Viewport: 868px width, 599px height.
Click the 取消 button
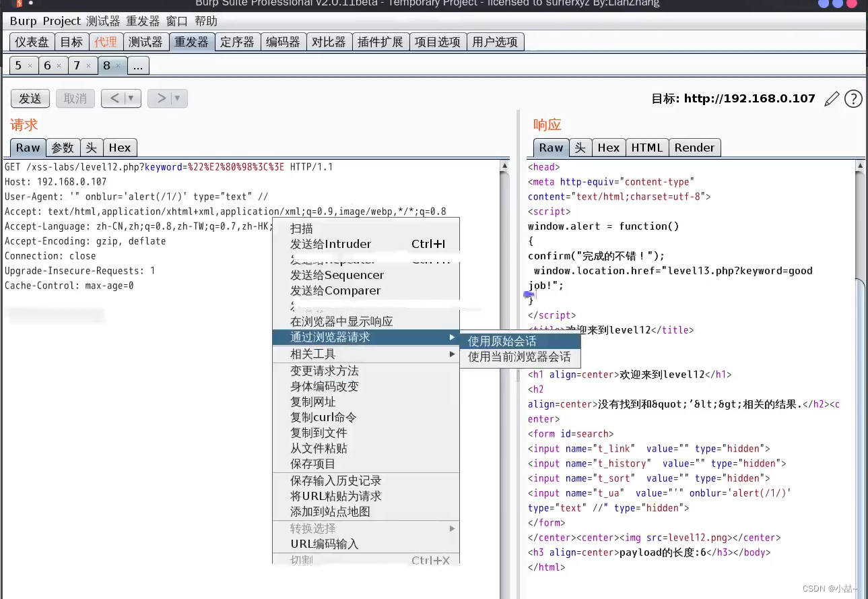click(75, 98)
